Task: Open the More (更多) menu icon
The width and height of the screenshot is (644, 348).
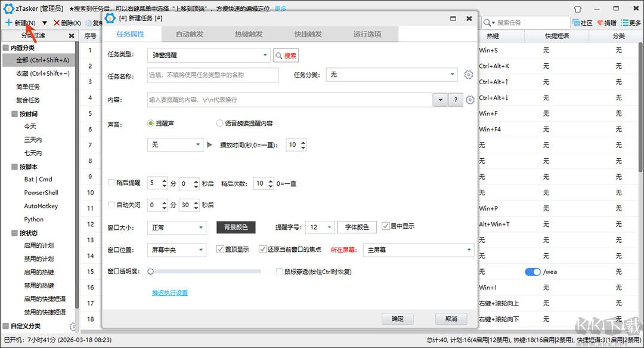Action: [626, 22]
